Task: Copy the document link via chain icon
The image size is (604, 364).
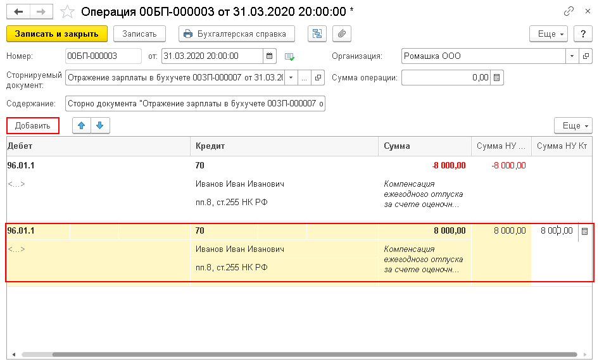Action: pyautogui.click(x=569, y=11)
